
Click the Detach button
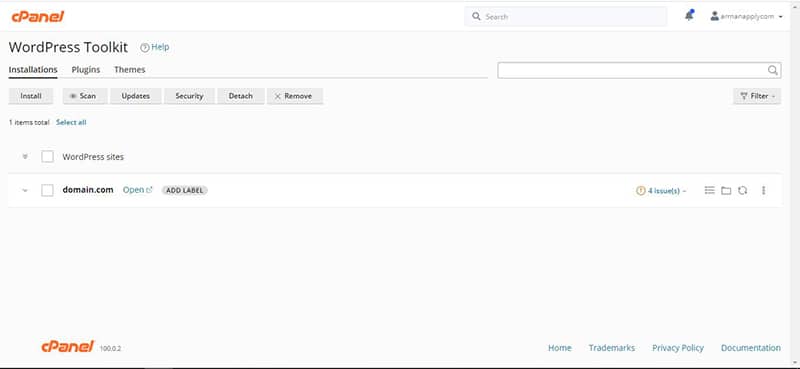(241, 96)
